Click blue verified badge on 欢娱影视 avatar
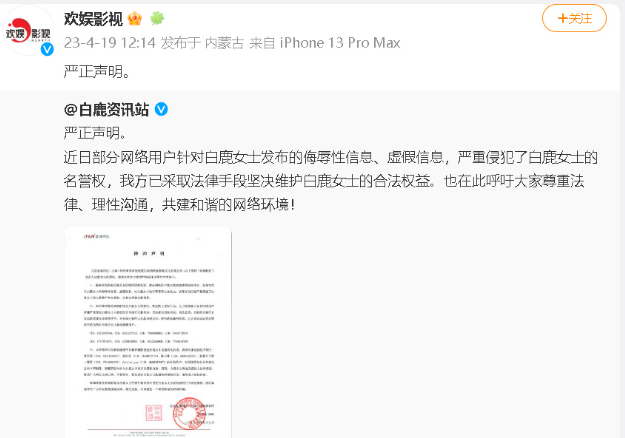 pyautogui.click(x=47, y=49)
